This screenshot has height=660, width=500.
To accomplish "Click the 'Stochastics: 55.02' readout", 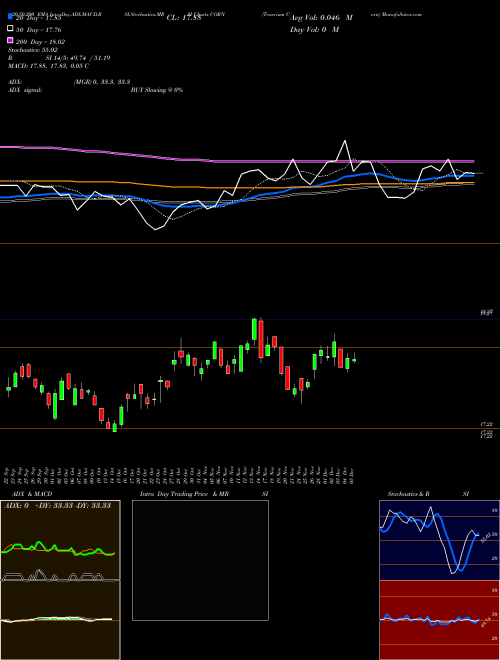I will click(x=33, y=50).
